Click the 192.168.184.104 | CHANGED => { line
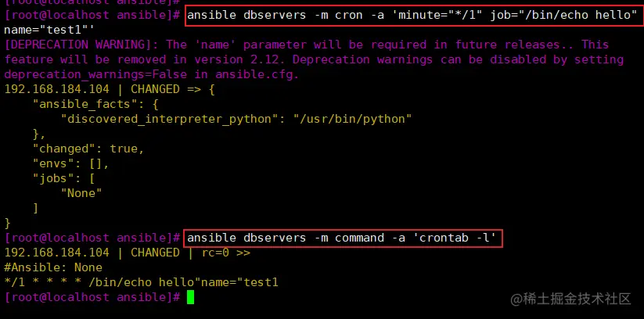 tap(110, 89)
